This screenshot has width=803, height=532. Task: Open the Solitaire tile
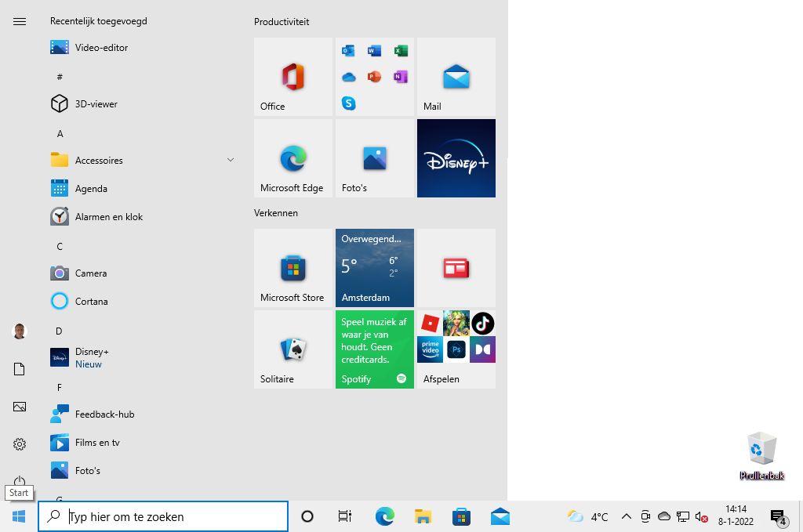click(293, 349)
